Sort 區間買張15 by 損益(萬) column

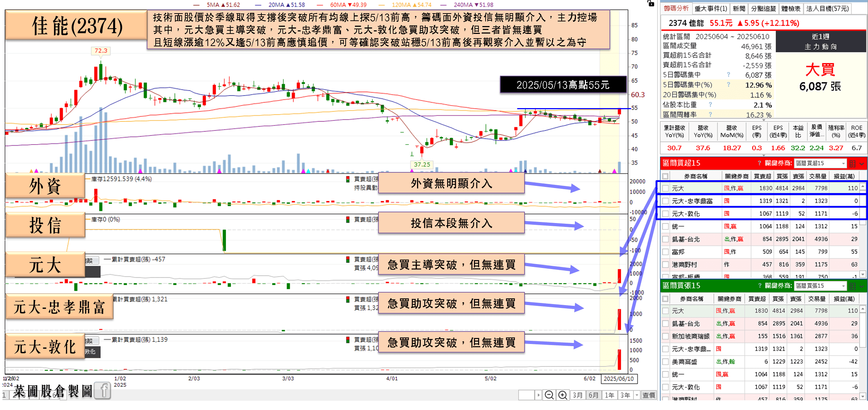pyautogui.click(x=844, y=299)
